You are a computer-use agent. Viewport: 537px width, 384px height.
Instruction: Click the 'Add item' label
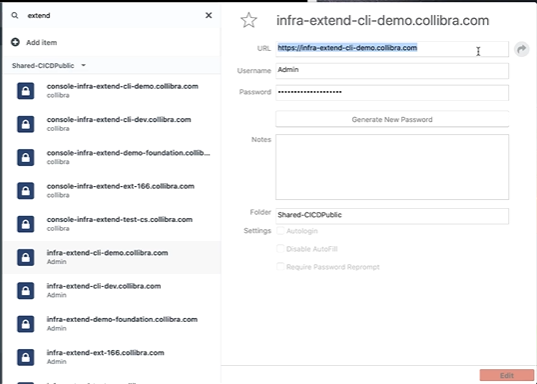pos(41,42)
